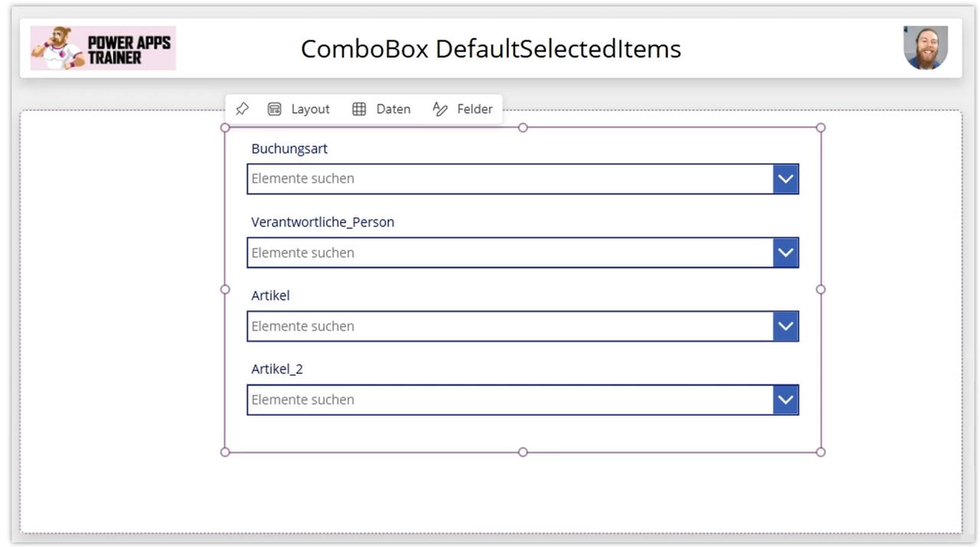Click the top-left form resize handle
Image resolution: width=980 pixels, height=547 pixels.
coord(225,128)
